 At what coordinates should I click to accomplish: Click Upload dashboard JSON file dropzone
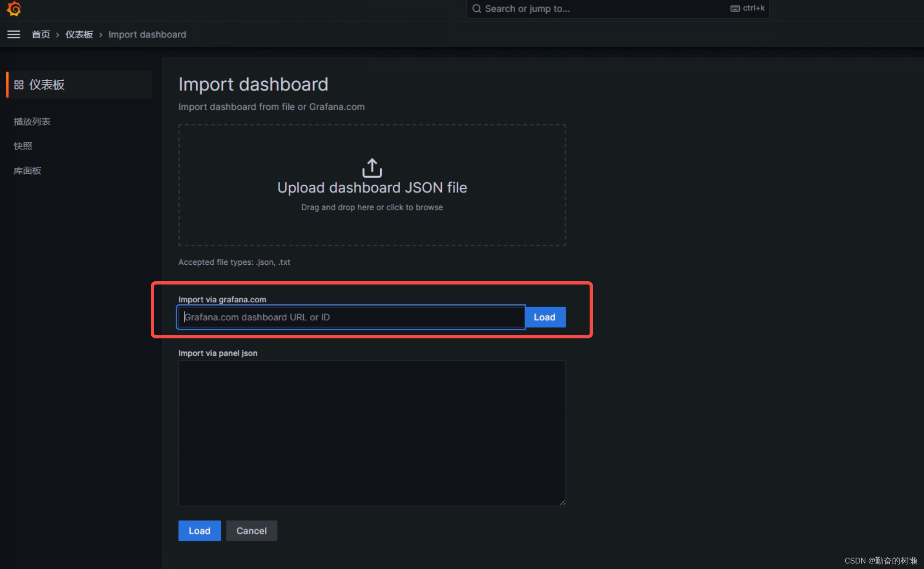point(372,185)
